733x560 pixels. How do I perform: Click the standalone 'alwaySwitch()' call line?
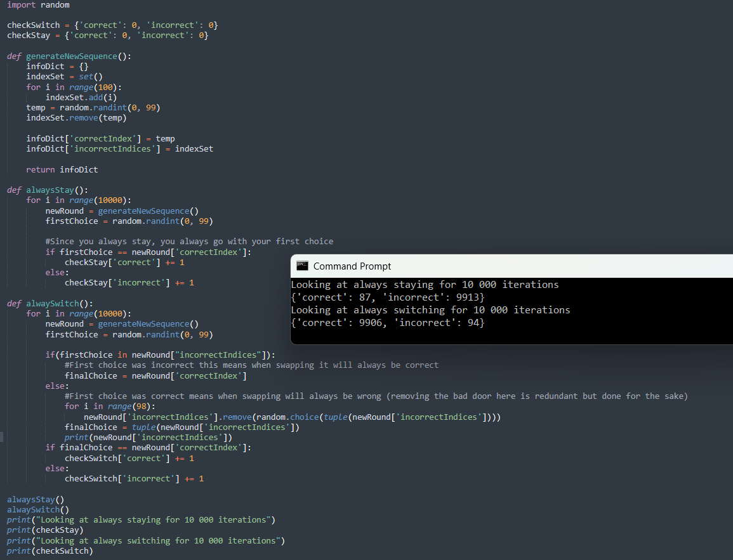(x=38, y=510)
